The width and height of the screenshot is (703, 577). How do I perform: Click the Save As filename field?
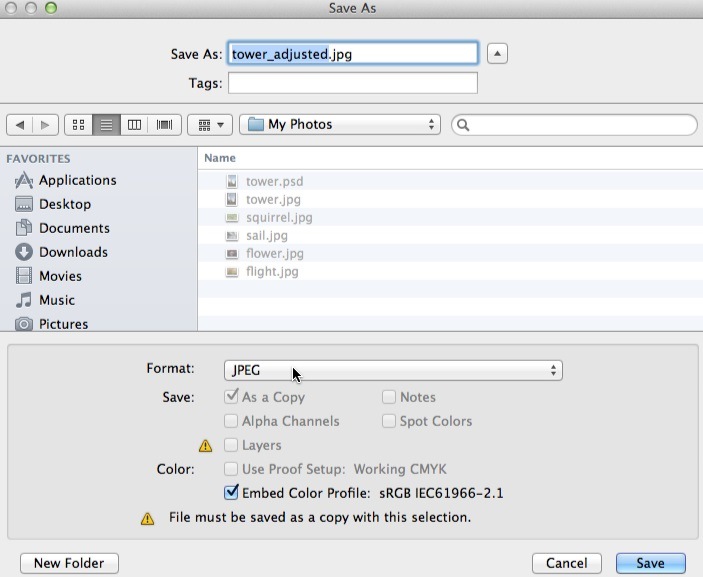353,54
